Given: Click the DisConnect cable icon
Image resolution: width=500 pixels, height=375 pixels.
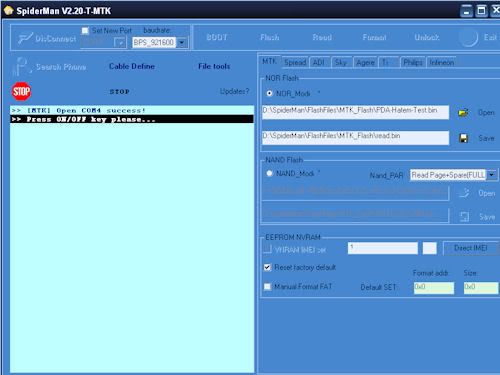Looking at the screenshot, I should click(25, 38).
